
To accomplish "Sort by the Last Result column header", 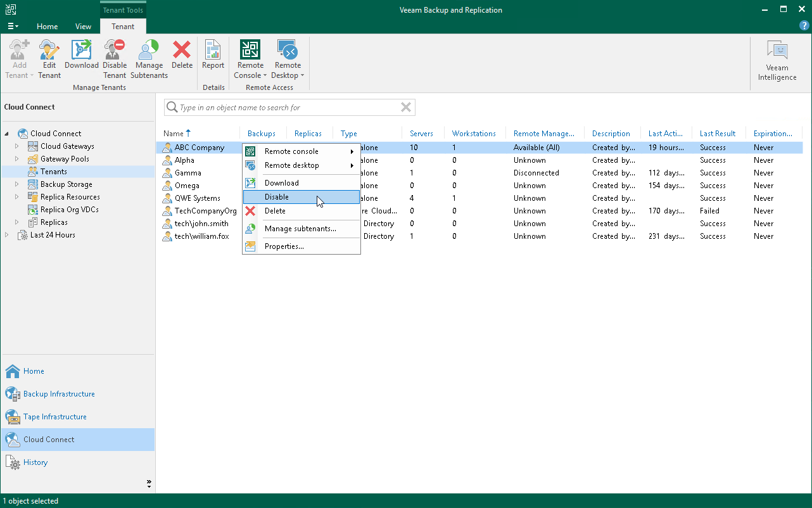I will click(718, 134).
